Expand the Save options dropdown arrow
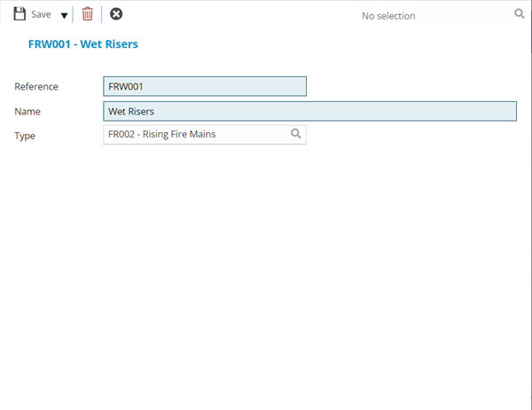 (64, 15)
